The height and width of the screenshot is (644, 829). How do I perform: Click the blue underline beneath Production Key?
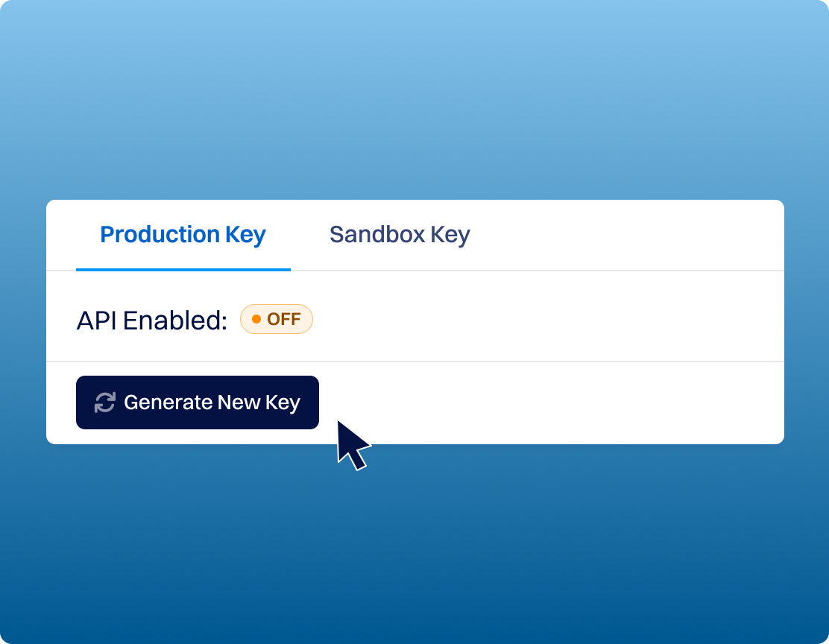183,270
